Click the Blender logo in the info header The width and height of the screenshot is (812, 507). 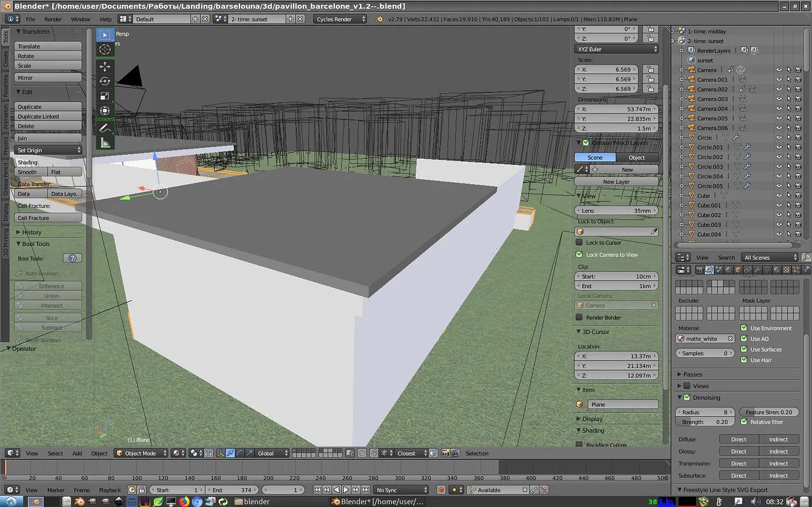point(380,19)
